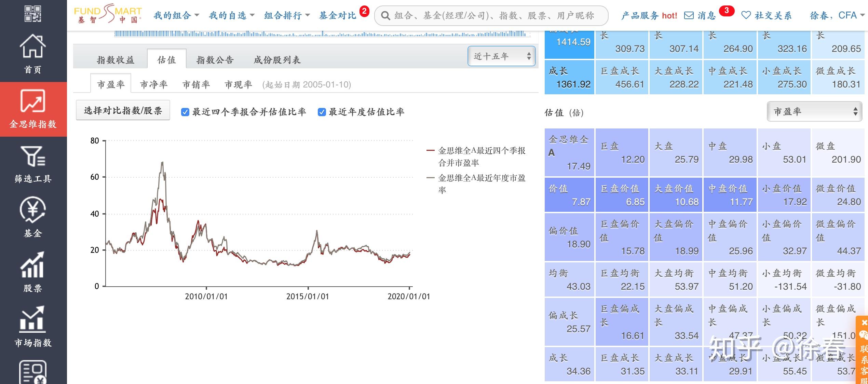The width and height of the screenshot is (868, 384).
Task: Click 巨盘 valuation cell 12.20
Action: point(622,152)
